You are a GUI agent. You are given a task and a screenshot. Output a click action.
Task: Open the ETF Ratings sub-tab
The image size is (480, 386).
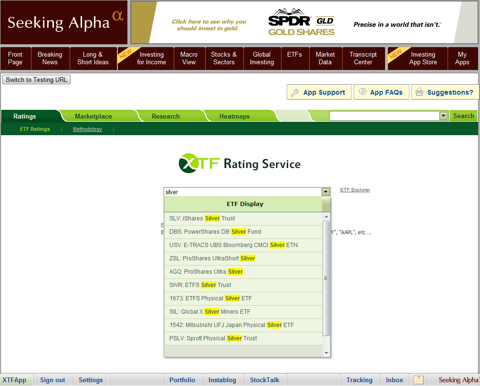pyautogui.click(x=35, y=129)
